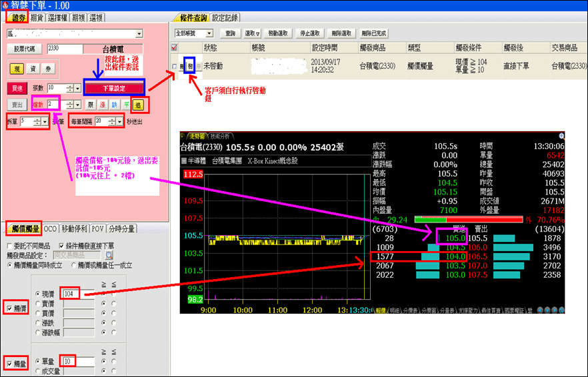Click the 限 limit price button

point(91,105)
